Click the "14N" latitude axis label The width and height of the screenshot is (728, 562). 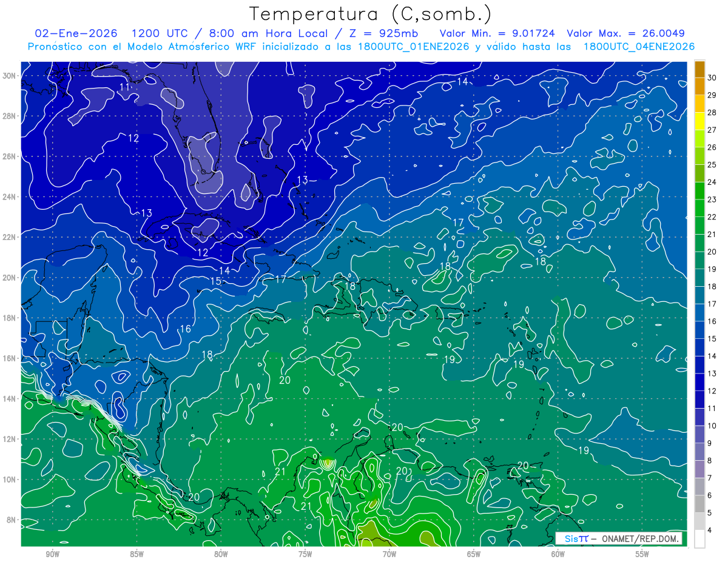(10, 398)
